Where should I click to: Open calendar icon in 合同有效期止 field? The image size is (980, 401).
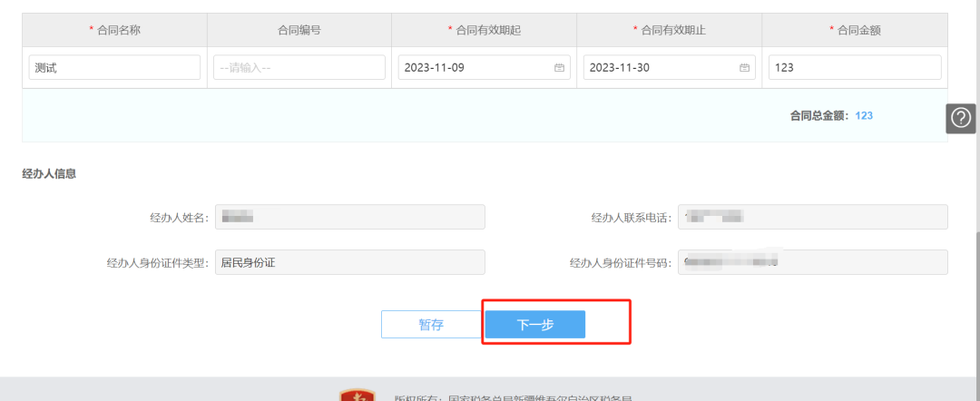tap(744, 67)
